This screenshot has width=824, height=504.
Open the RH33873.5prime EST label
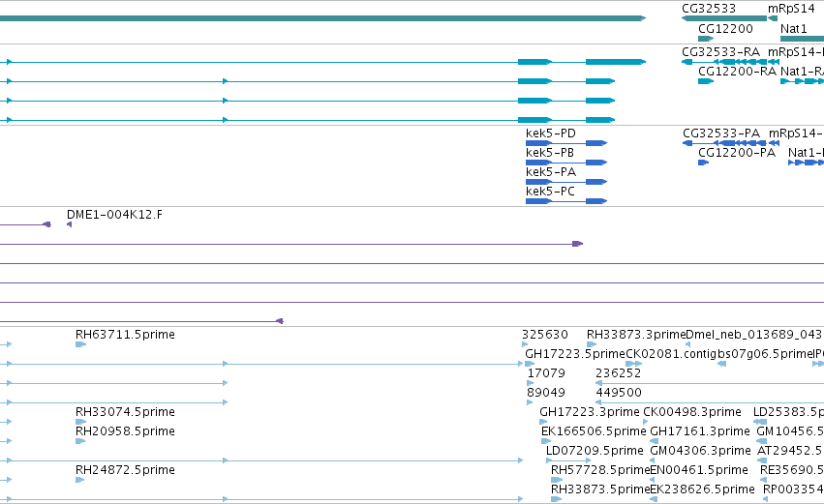click(600, 489)
